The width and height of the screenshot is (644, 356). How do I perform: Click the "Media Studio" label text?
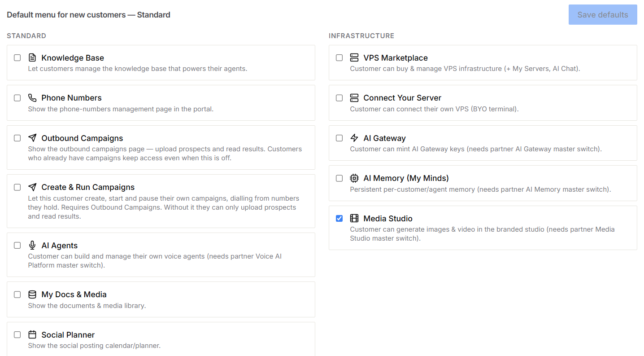pyautogui.click(x=388, y=219)
